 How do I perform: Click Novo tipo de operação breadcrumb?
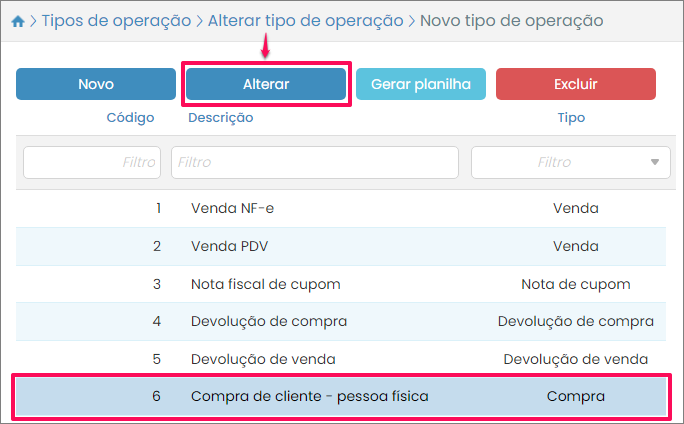pos(511,20)
